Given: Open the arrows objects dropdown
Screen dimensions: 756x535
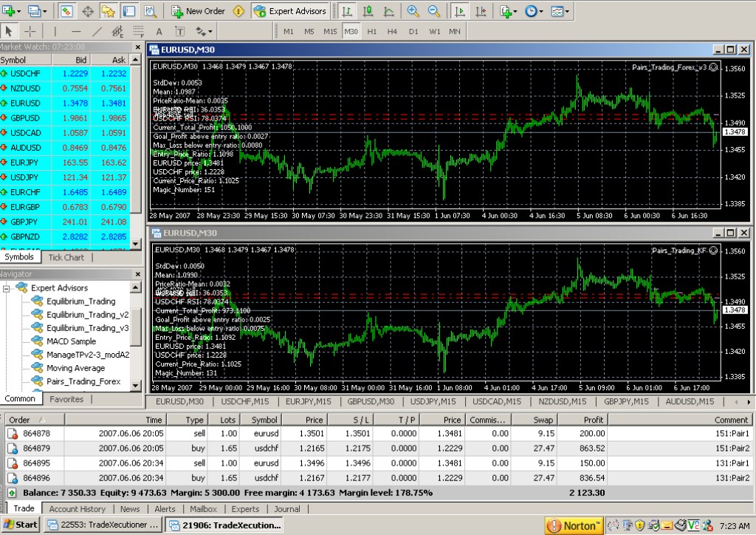Looking at the screenshot, I should pyautogui.click(x=204, y=31).
